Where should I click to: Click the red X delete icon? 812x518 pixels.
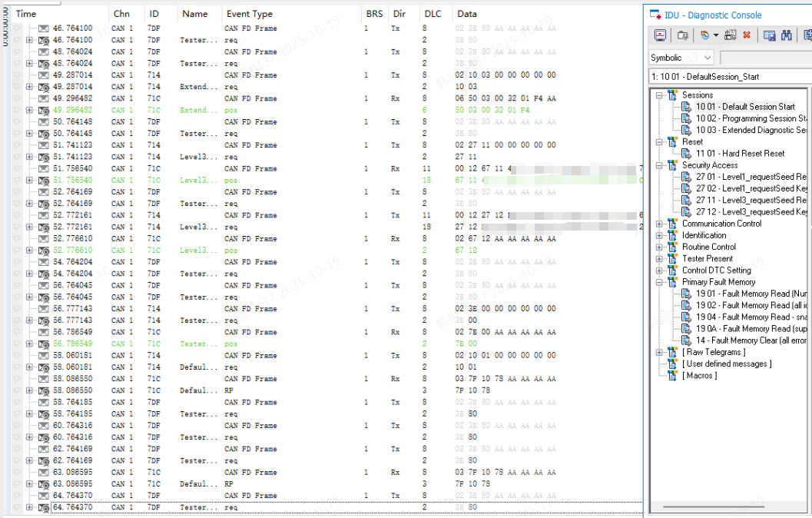coord(747,35)
